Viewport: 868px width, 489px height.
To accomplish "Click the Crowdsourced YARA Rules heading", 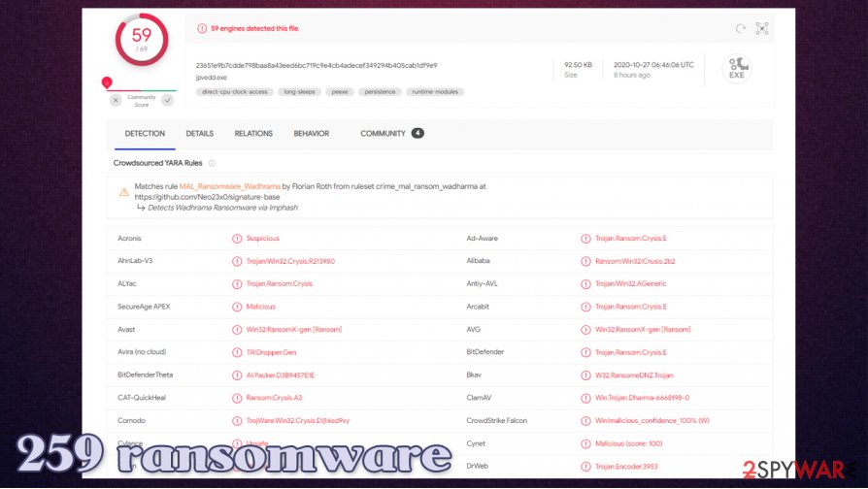I will (157, 163).
